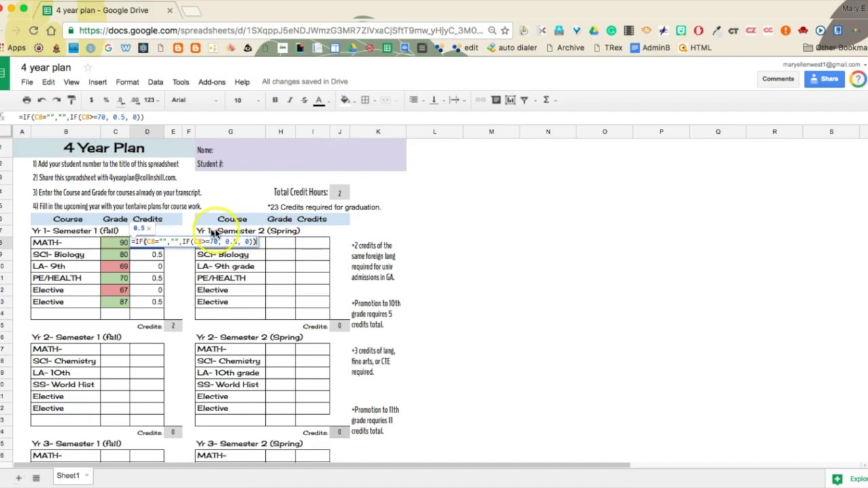Open the Tools menu
This screenshot has height=488, width=868.
[180, 82]
